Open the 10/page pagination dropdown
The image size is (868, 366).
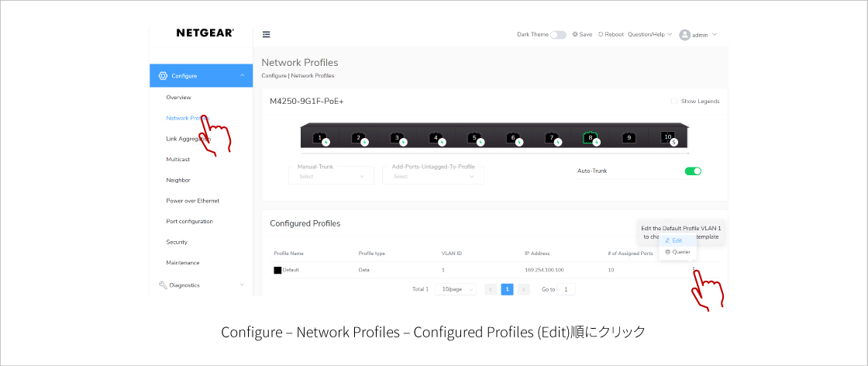455,289
